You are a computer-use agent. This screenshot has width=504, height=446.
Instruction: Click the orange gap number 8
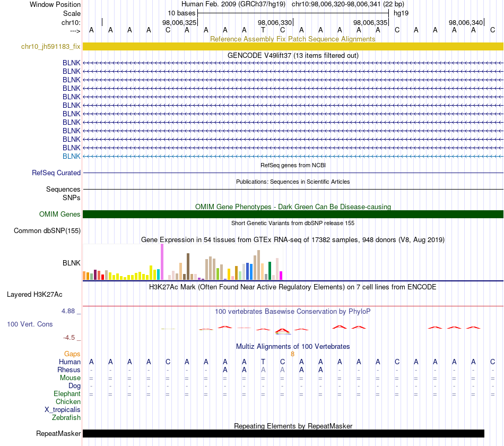[292, 354]
